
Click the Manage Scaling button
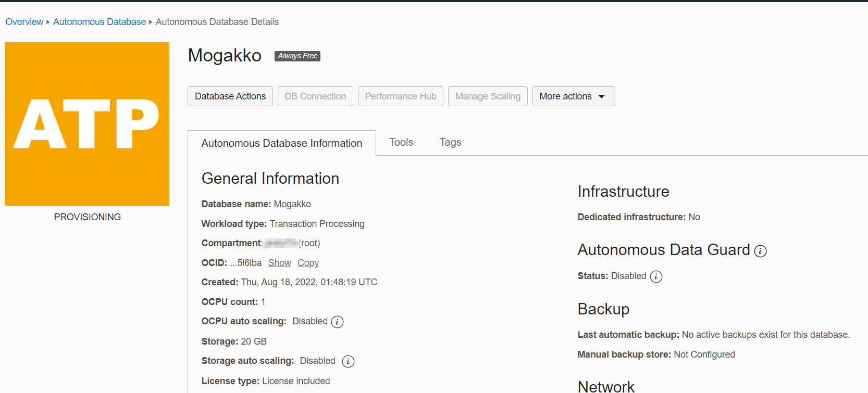pyautogui.click(x=488, y=96)
